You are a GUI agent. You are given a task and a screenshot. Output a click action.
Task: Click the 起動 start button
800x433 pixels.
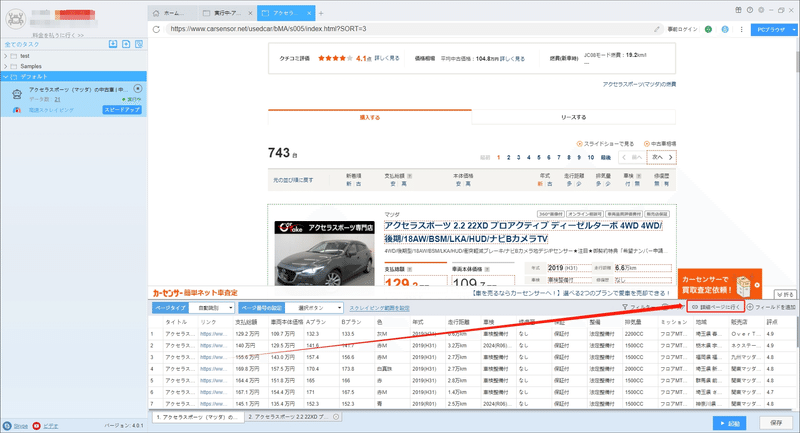point(730,423)
